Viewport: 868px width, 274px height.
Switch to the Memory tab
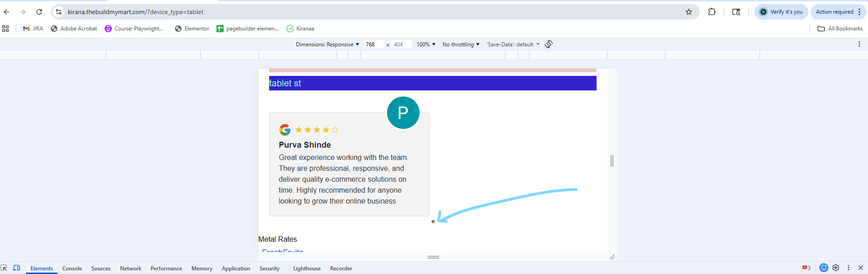[x=202, y=269]
